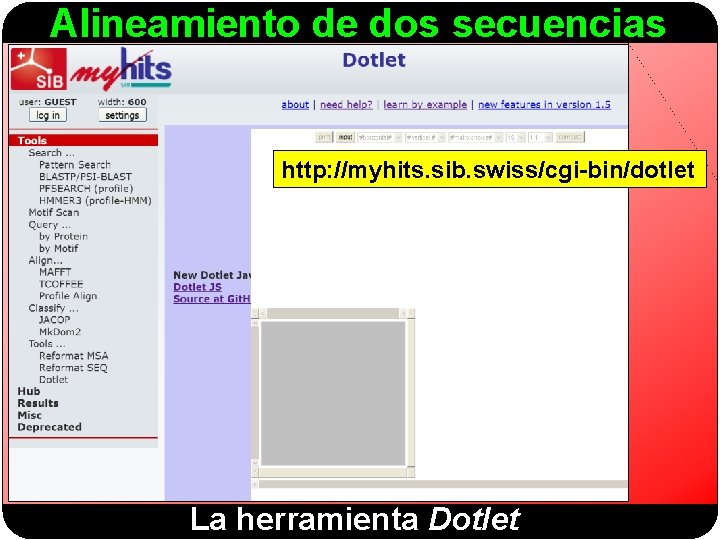Open the vertical sequence dropdown
This screenshot has height=540, width=720.
(425, 137)
